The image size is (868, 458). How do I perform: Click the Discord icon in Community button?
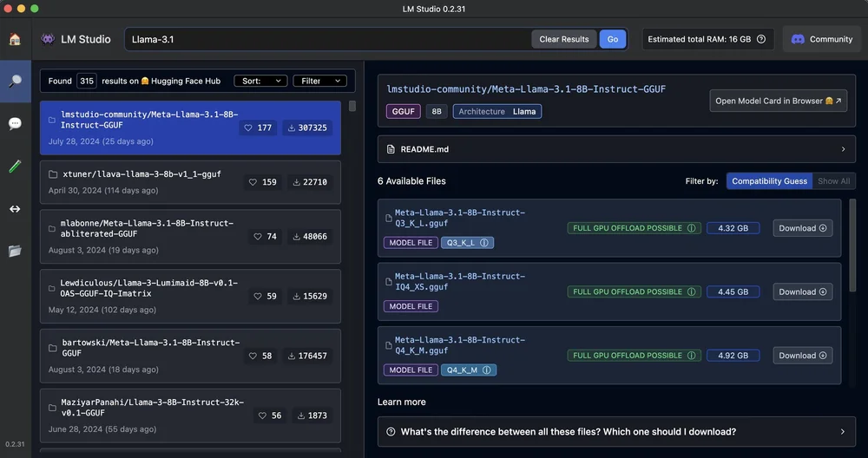point(798,39)
